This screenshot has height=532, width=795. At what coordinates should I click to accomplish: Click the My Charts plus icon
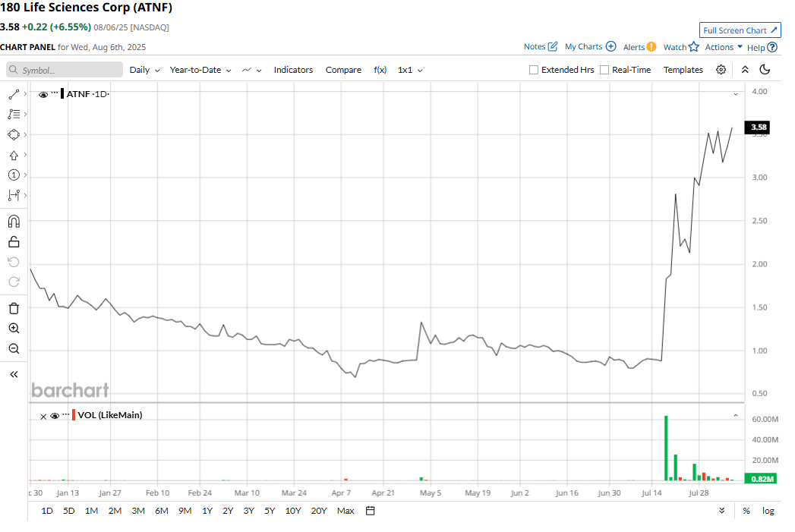(611, 46)
